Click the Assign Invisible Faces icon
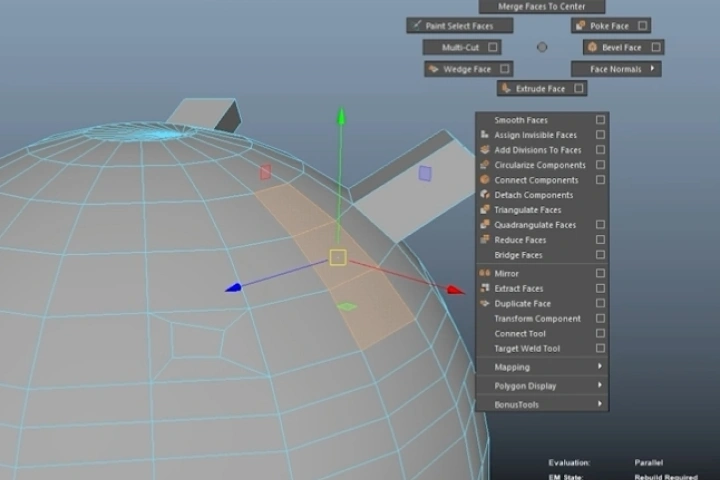 484,135
